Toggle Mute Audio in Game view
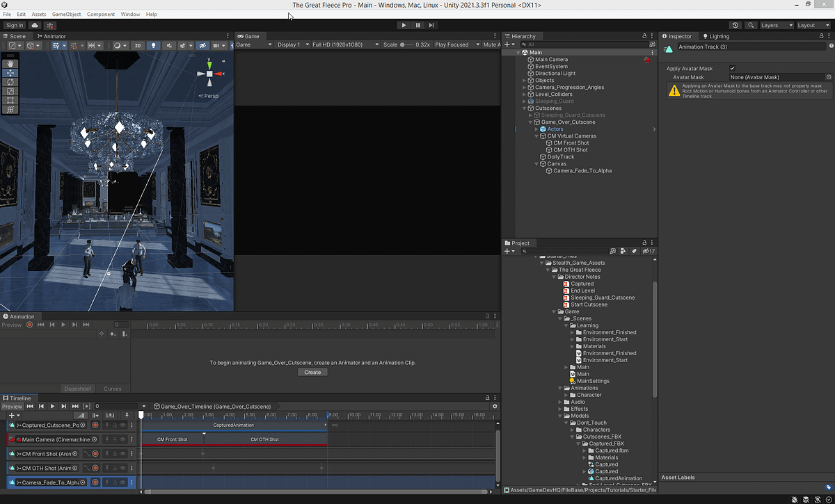 (x=491, y=44)
